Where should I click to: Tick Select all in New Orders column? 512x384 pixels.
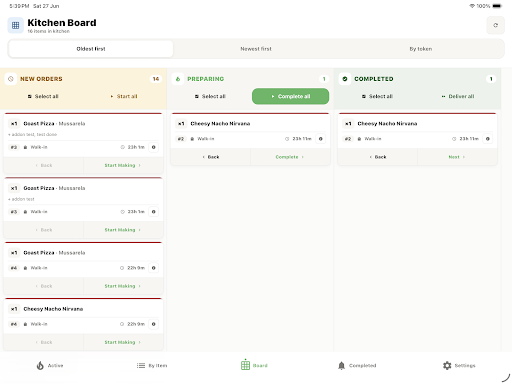pyautogui.click(x=43, y=96)
